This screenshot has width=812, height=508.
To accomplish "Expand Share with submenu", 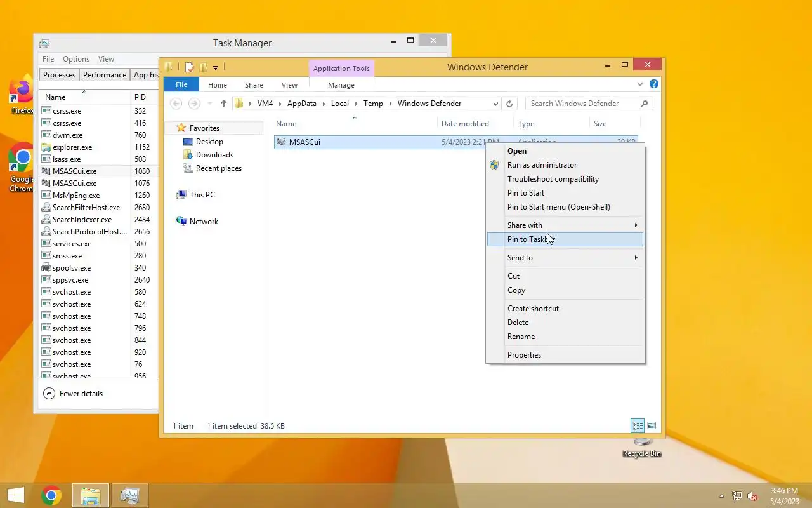I will point(565,225).
